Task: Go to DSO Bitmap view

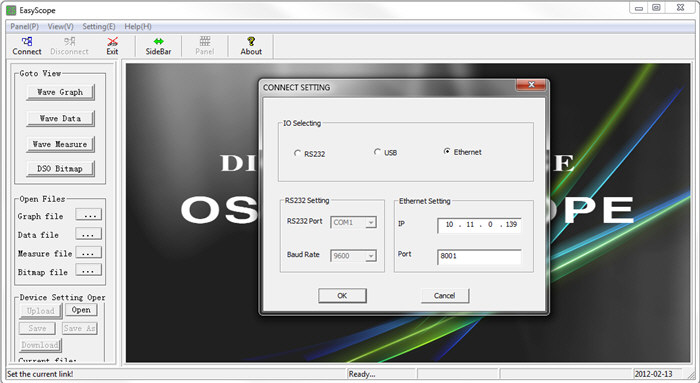Action: click(60, 168)
